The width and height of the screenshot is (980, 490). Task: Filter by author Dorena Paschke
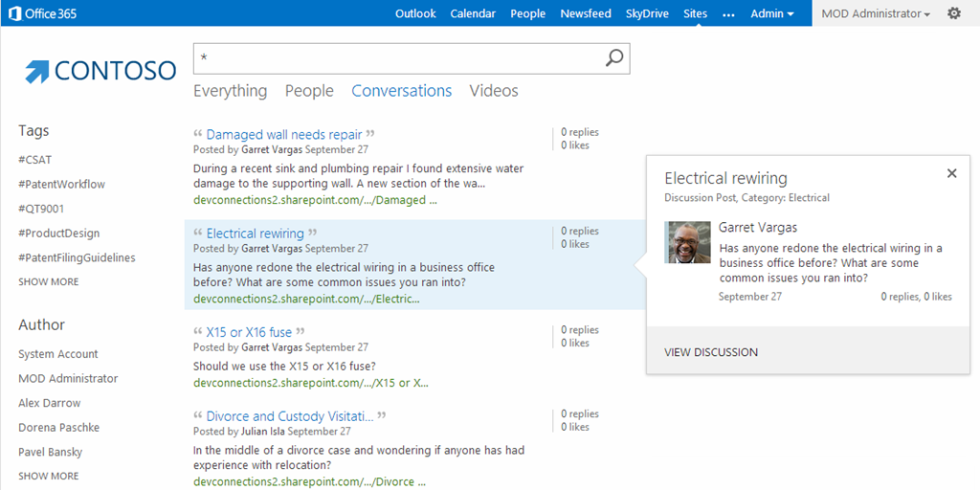click(58, 428)
